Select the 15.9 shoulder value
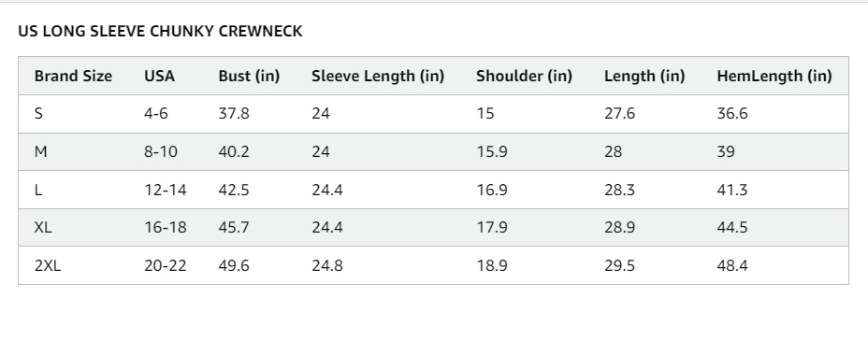Image resolution: width=868 pixels, height=340 pixels. coord(492,151)
